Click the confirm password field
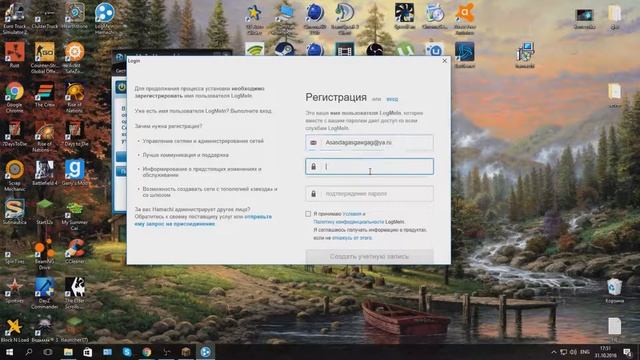The image size is (640, 360). [x=369, y=194]
